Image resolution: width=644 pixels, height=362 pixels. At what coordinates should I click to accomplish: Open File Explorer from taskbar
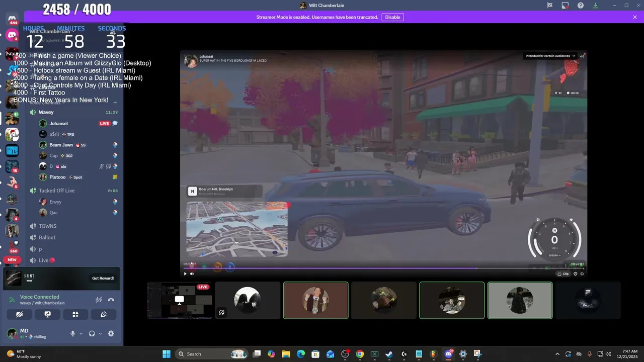coord(286,354)
